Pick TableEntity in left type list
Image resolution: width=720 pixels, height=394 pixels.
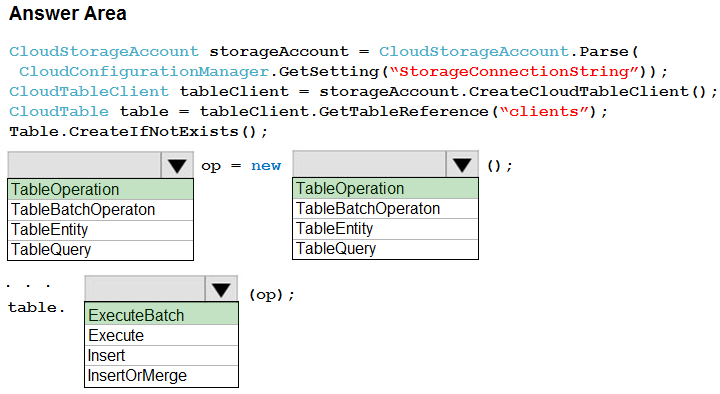[x=101, y=230]
